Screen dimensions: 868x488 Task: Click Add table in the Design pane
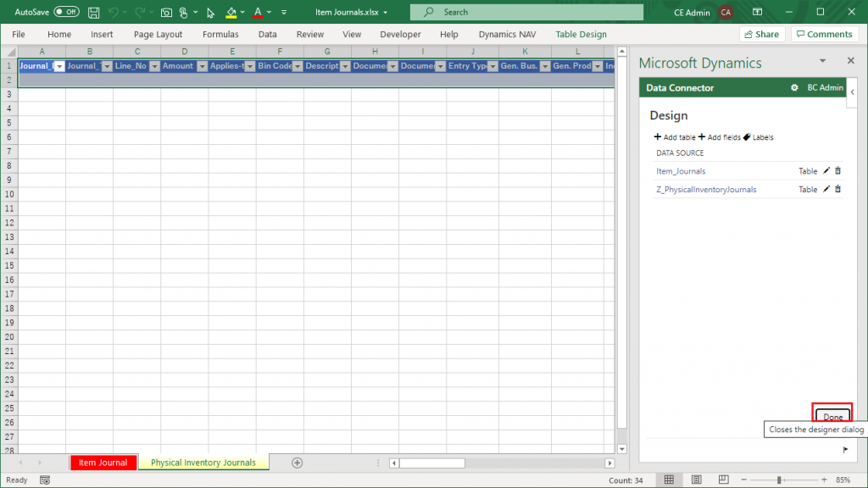674,137
